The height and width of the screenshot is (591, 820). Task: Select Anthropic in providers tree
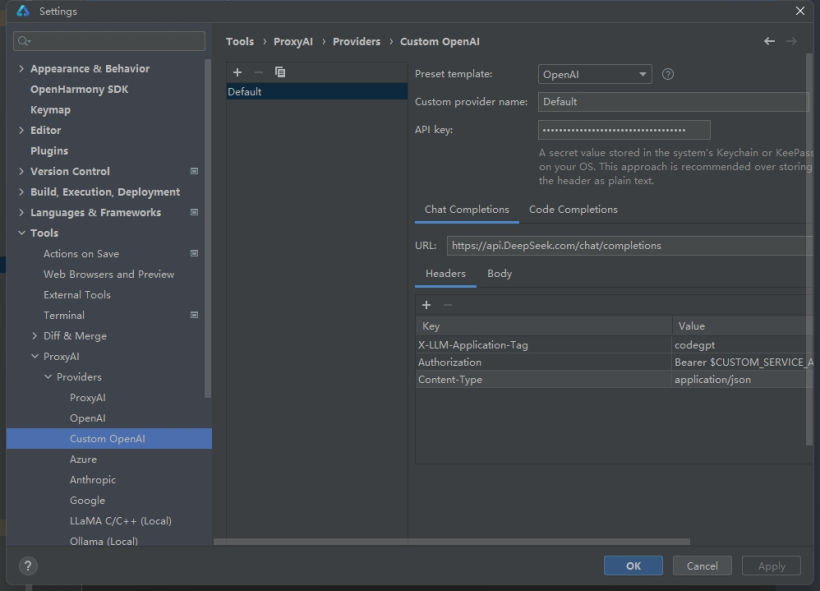click(x=92, y=480)
